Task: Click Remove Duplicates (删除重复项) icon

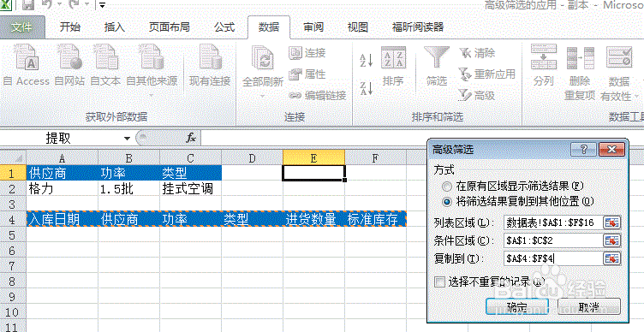Action: tap(580, 58)
